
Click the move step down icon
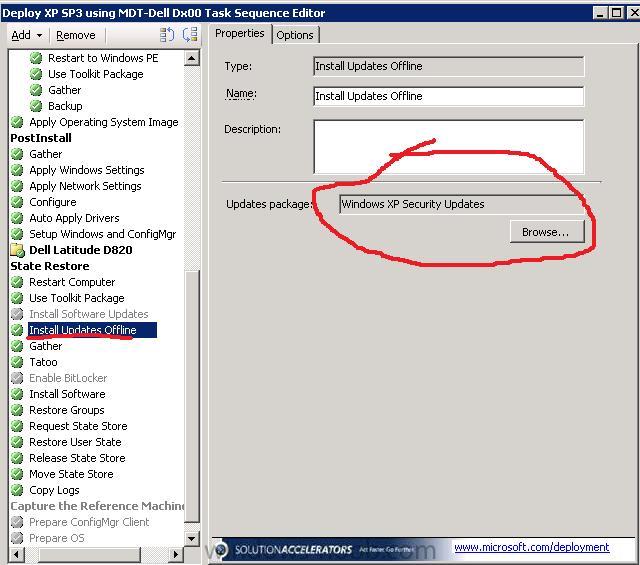pyautogui.click(x=190, y=35)
